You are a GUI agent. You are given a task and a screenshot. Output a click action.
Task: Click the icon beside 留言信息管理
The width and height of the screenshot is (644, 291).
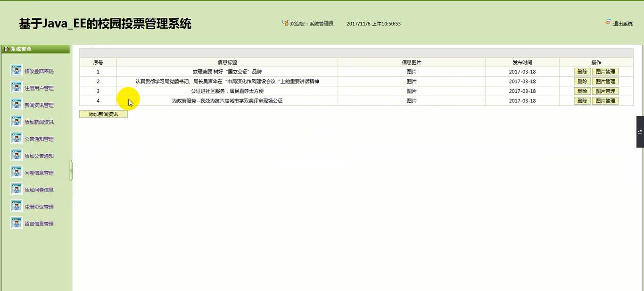(x=17, y=223)
